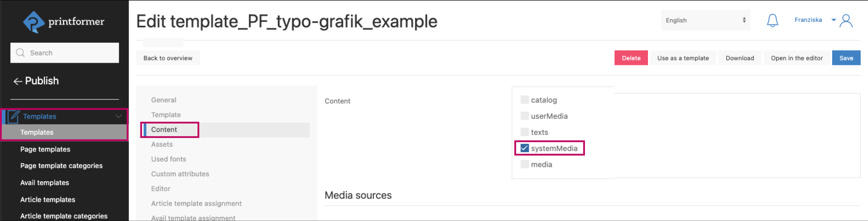Check the userMedia option
The width and height of the screenshot is (868, 221).
click(x=525, y=116)
